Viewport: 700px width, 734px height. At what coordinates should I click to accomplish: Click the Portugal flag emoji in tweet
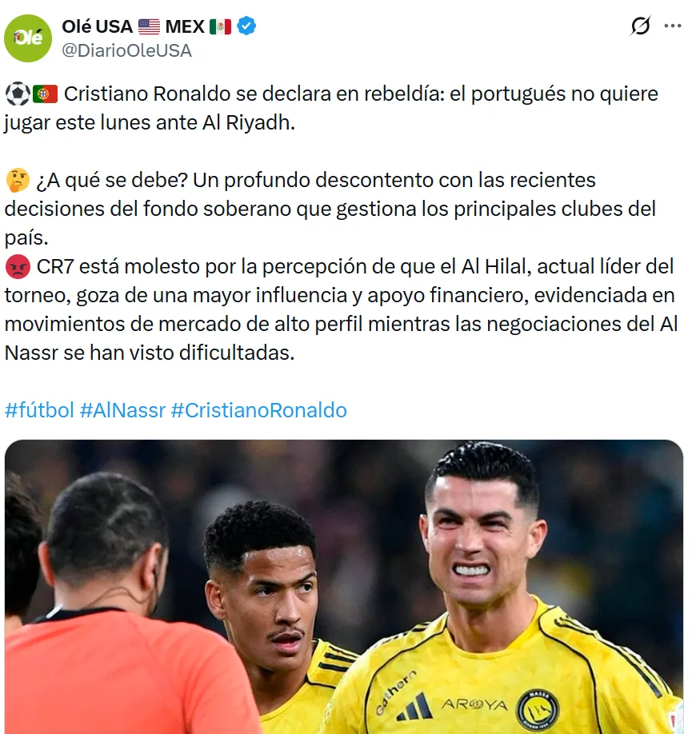(45, 94)
